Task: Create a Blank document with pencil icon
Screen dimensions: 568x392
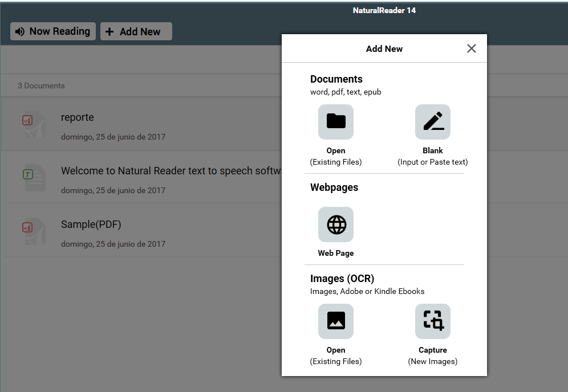Action: (x=432, y=122)
